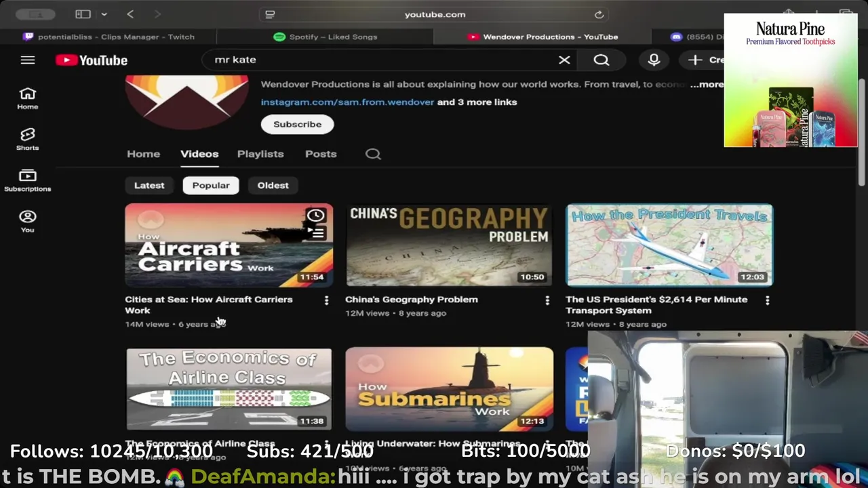Play Economics of Airline Class thumbnail
Image resolution: width=868 pixels, height=488 pixels.
(229, 389)
